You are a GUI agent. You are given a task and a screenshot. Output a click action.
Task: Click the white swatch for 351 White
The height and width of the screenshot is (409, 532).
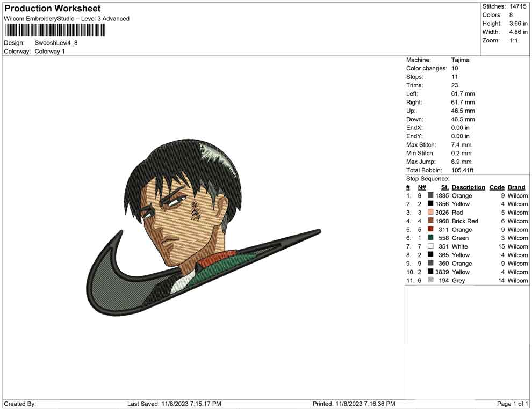(x=430, y=246)
